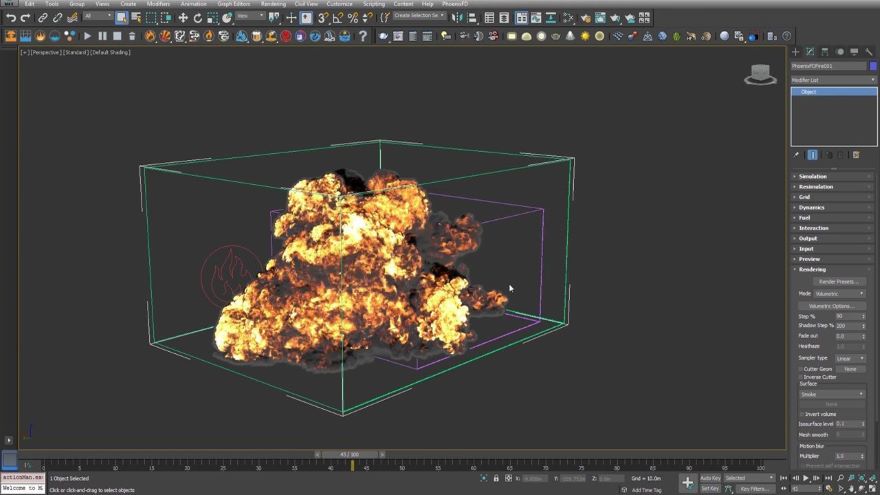This screenshot has height=495, width=880.
Task: Open the Modifiers menu
Action: coord(158,4)
